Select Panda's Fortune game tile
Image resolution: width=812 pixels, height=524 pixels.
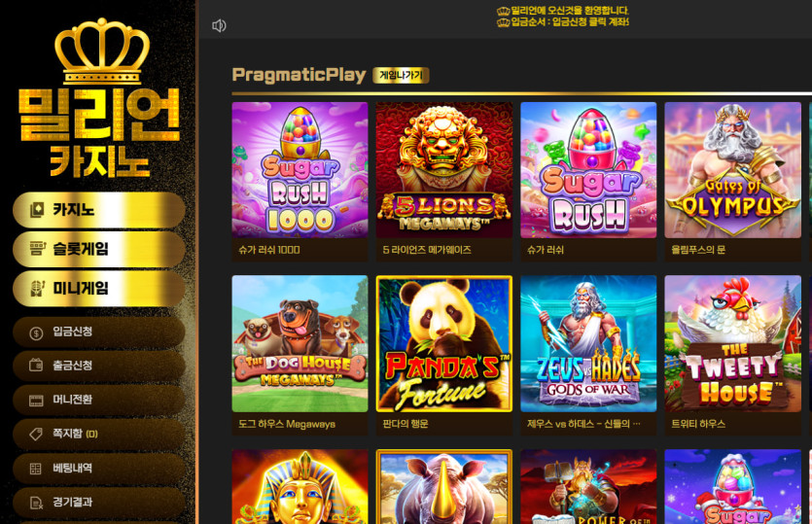coord(443,344)
